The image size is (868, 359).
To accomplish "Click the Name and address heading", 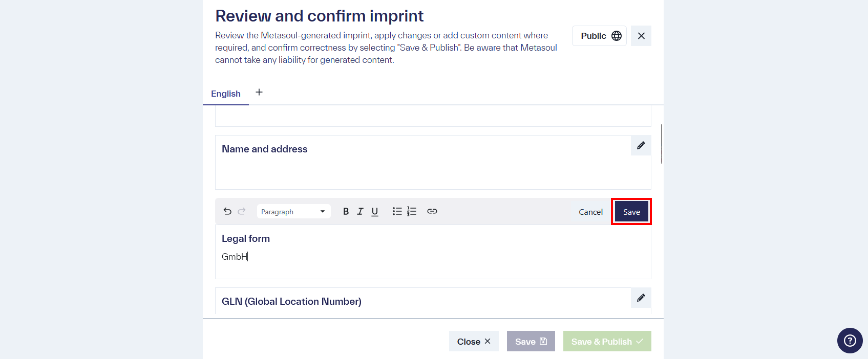I will click(x=265, y=149).
